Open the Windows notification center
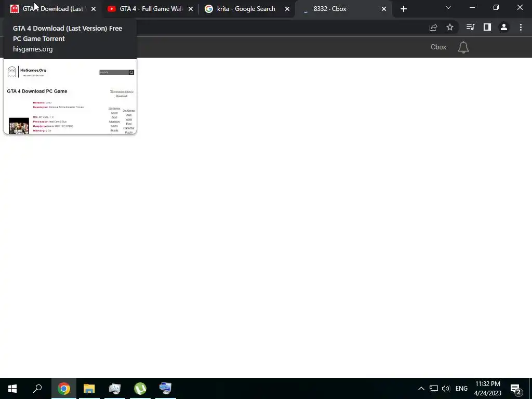532x399 pixels. [x=516, y=389]
